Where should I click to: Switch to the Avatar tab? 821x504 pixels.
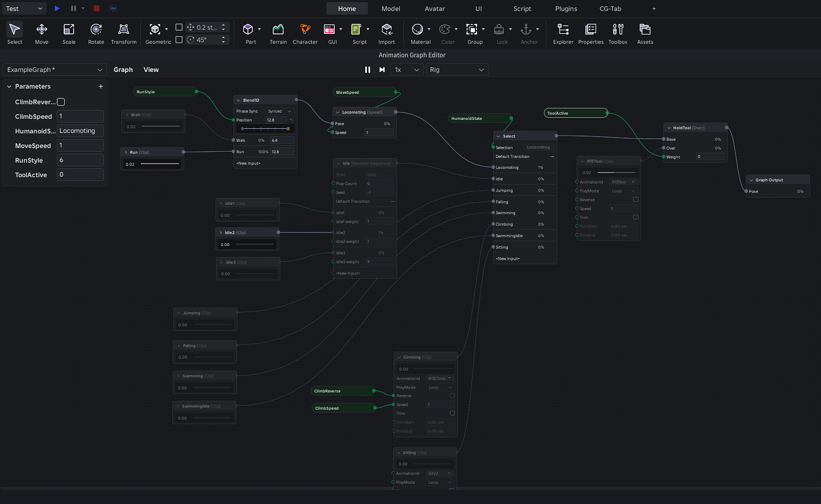pos(435,8)
